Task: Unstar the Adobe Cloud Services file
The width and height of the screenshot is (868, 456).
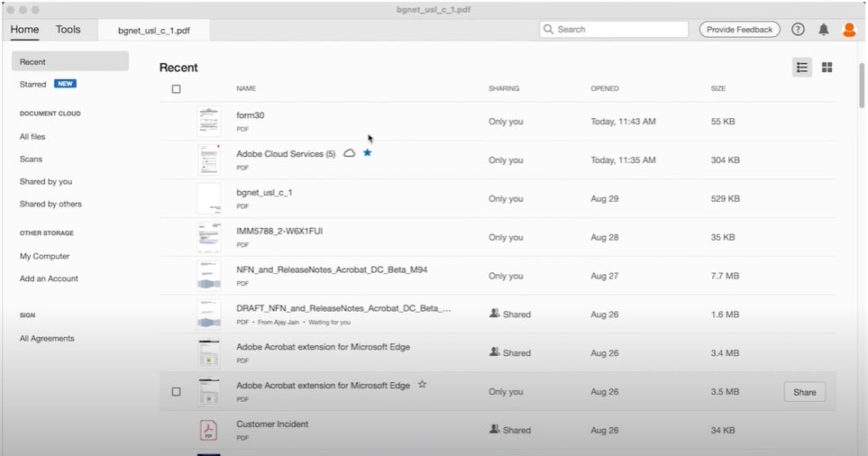Action: tap(367, 154)
